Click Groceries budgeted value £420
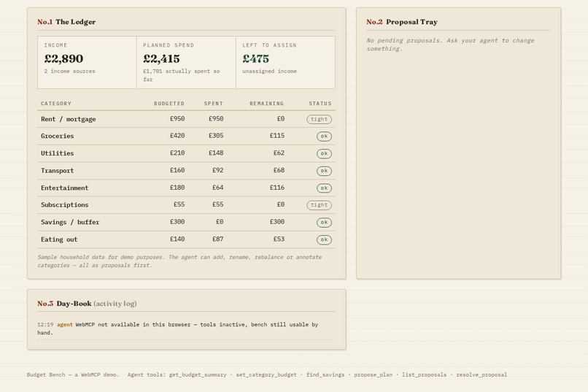 177,136
